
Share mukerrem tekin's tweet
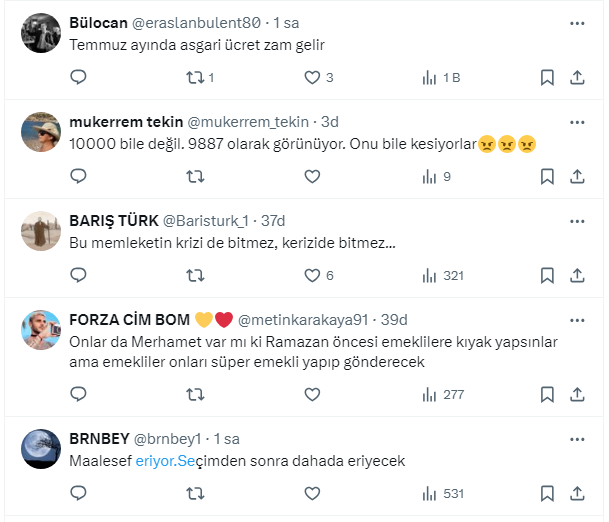578,177
